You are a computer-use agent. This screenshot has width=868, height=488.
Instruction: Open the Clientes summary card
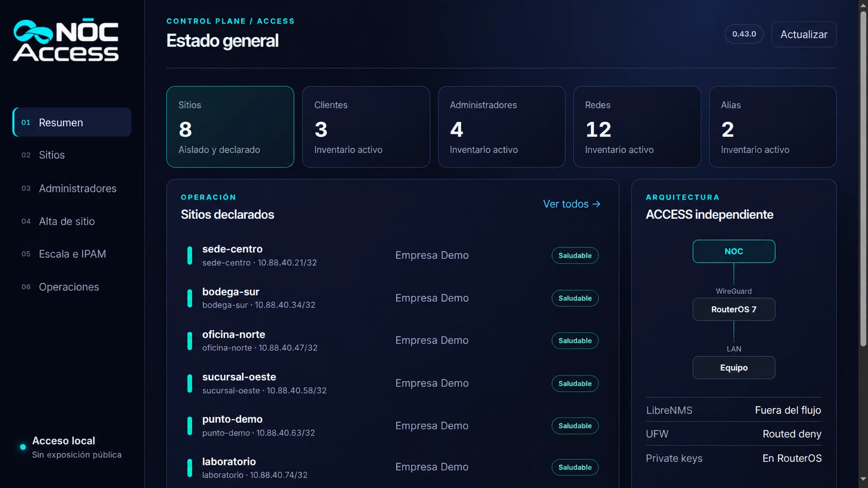click(x=366, y=127)
